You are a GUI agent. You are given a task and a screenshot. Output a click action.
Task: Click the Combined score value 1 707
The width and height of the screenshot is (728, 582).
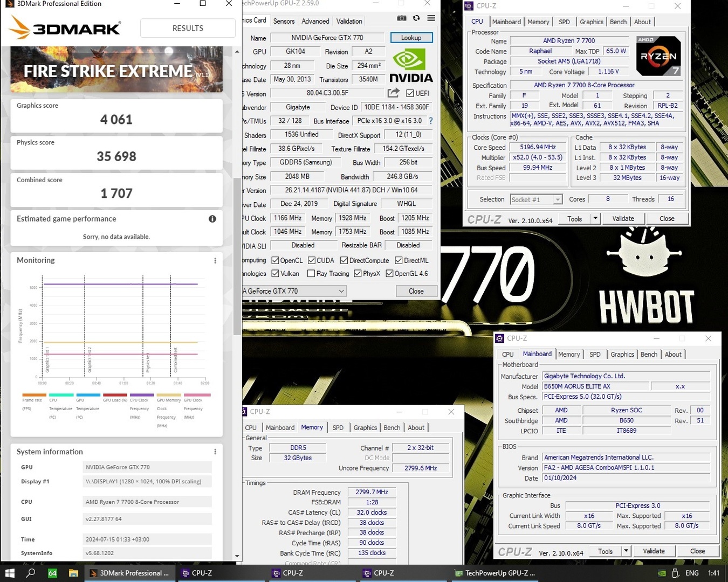click(x=116, y=193)
